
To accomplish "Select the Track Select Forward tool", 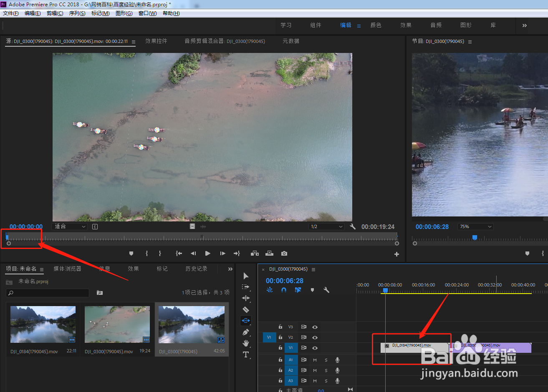I will point(246,287).
